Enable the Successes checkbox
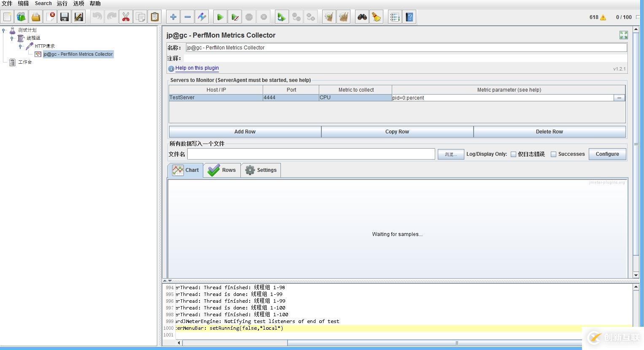This screenshot has height=350, width=644. point(553,155)
